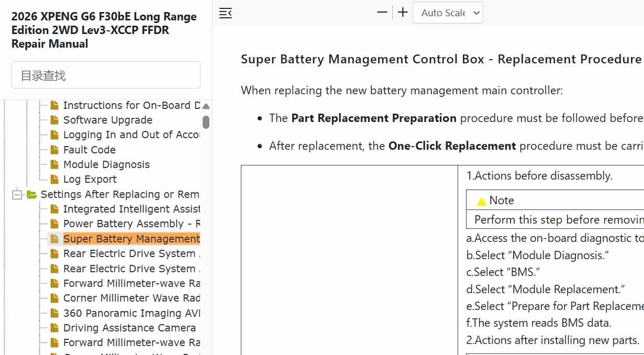Select the highlighted Super Battery Management tree item
Image resolution: width=644 pixels, height=355 pixels.
tap(131, 239)
